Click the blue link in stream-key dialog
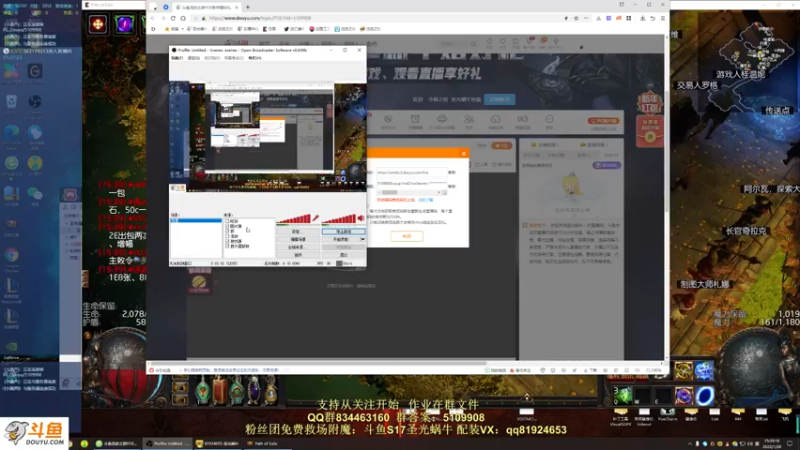Screen dimensions: 800x450 [426, 200]
